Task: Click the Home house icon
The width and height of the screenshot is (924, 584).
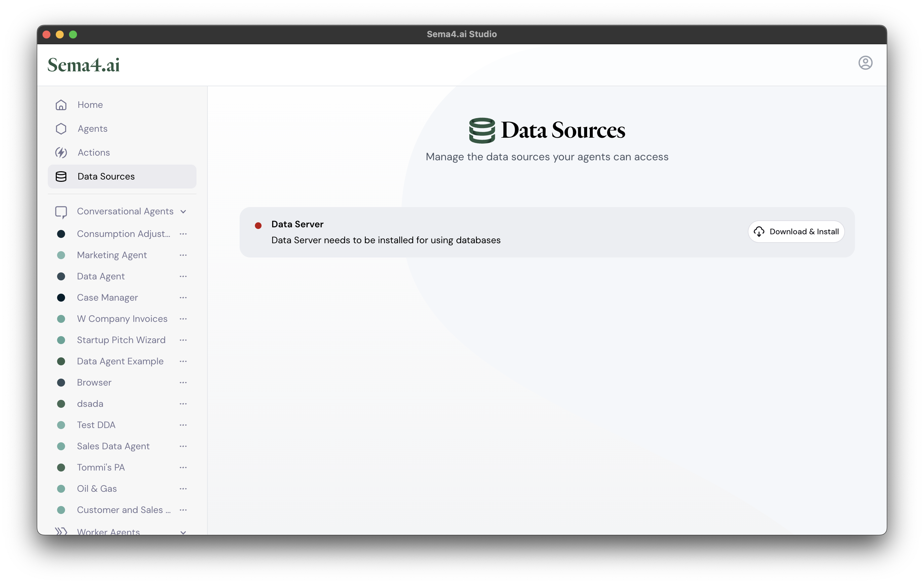Action: tap(61, 105)
